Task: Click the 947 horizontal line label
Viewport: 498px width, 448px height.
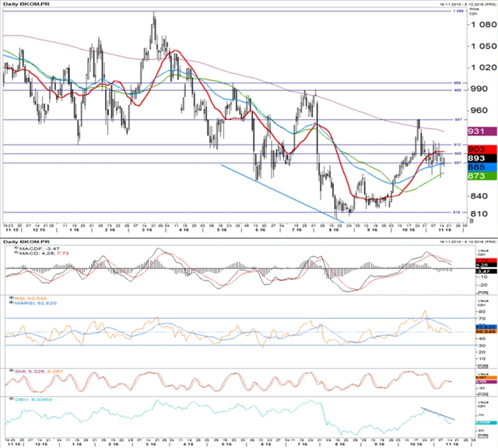Action: [x=458, y=120]
